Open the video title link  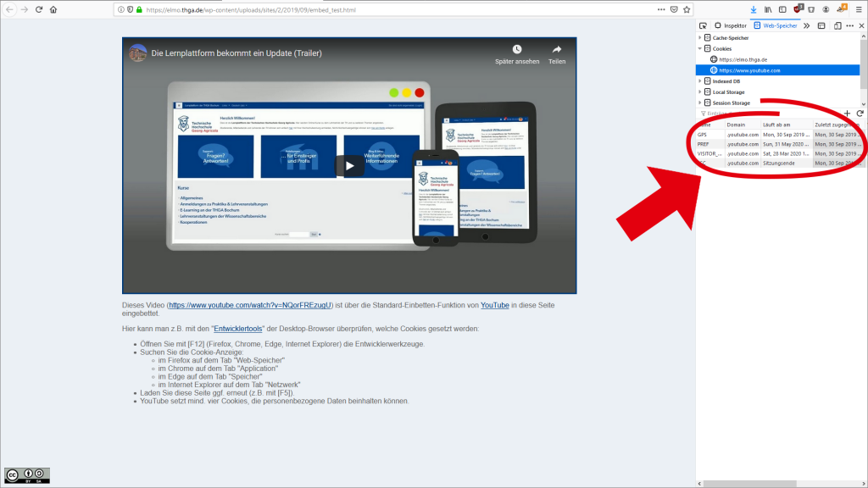236,53
